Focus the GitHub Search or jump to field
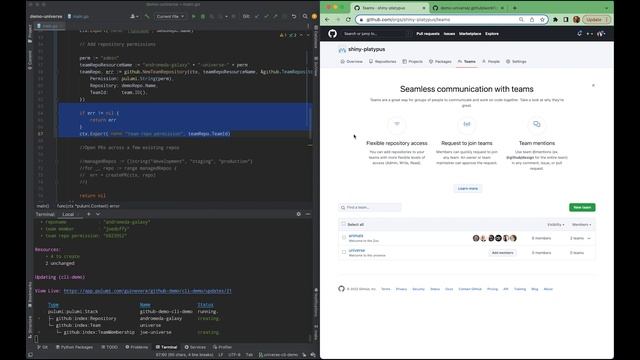This screenshot has height=360, width=640. pos(376,33)
